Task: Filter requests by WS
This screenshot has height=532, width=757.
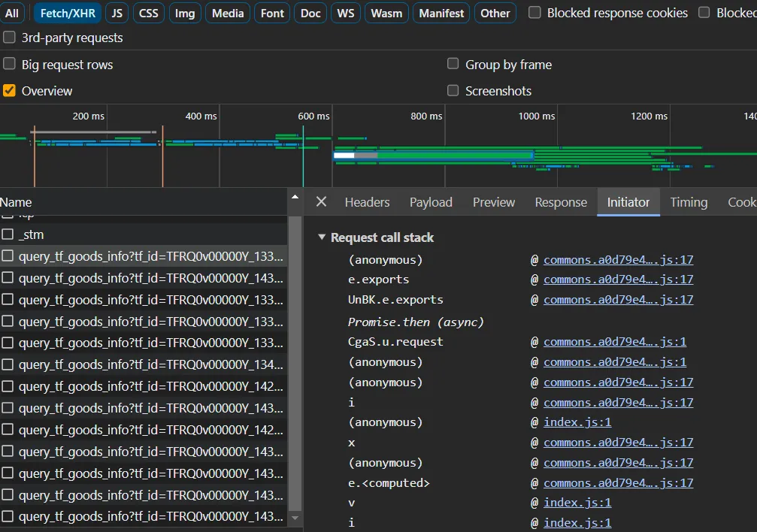Action: [x=346, y=13]
